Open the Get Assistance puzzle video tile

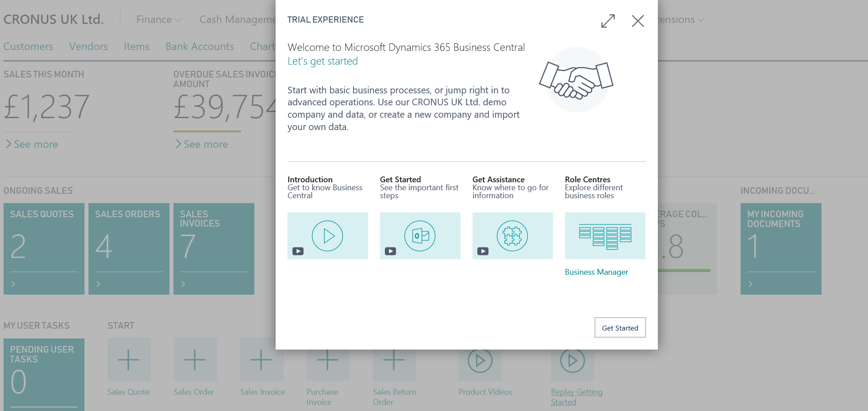pyautogui.click(x=512, y=236)
